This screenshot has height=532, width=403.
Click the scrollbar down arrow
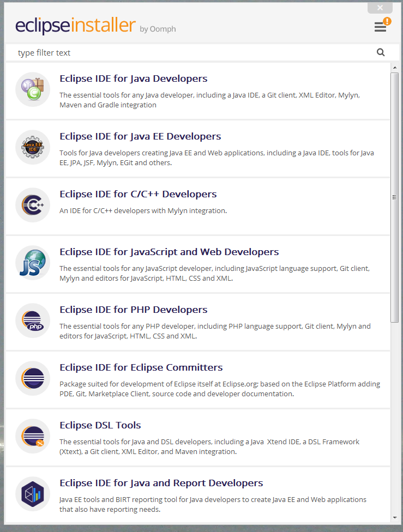pyautogui.click(x=394, y=518)
